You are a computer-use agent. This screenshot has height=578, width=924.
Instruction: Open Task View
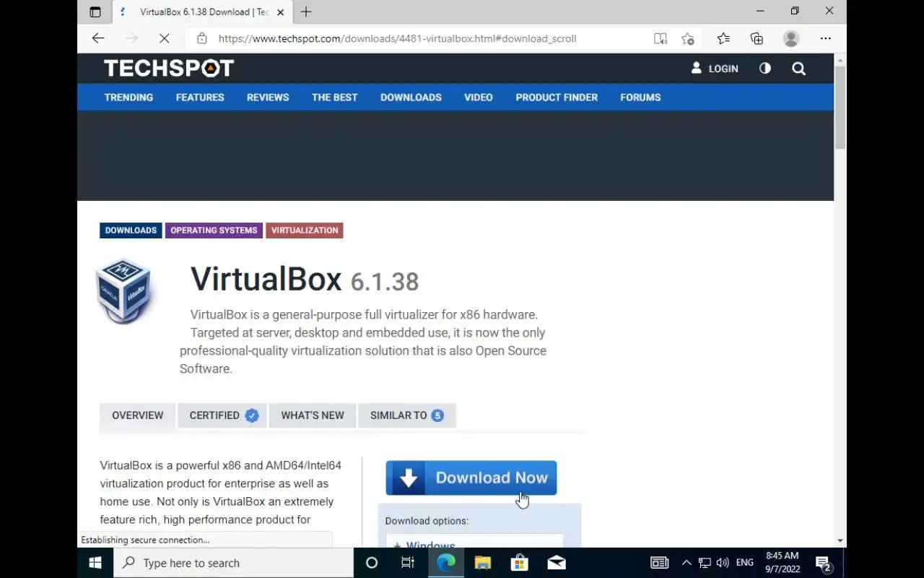click(x=408, y=563)
